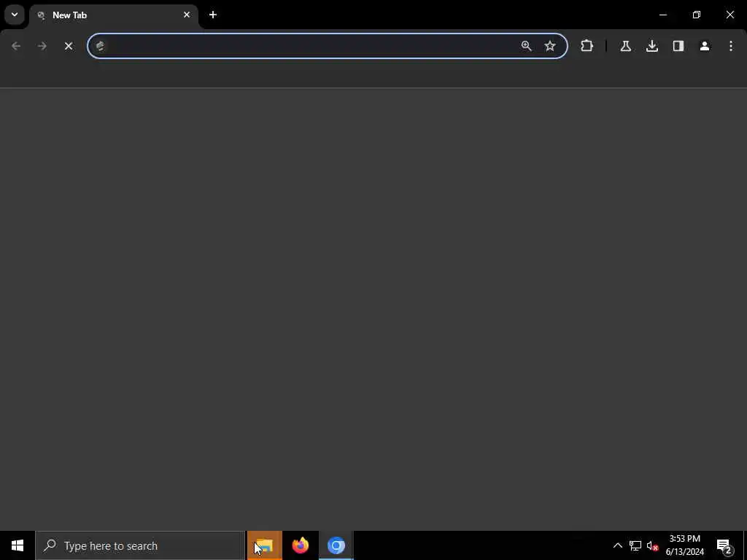The image size is (747, 560).
Task: Open the Chrome three-dot menu
Action: (x=731, y=46)
